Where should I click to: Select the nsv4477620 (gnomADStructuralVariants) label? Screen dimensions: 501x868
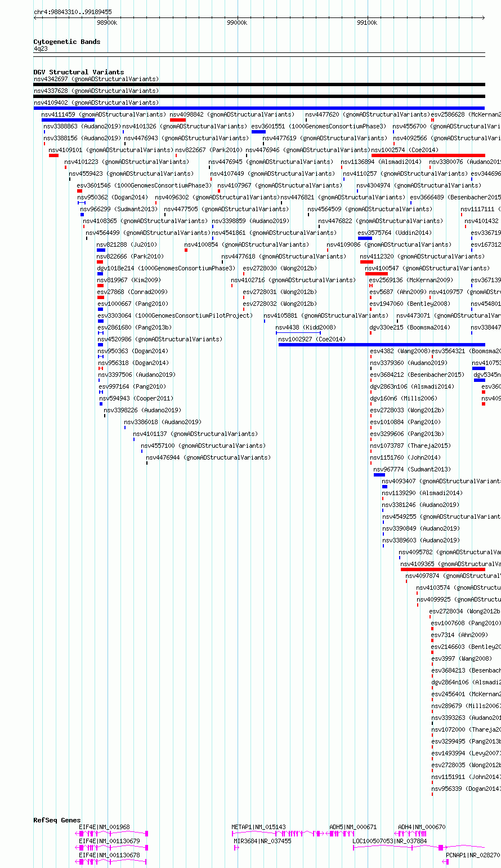368,114
